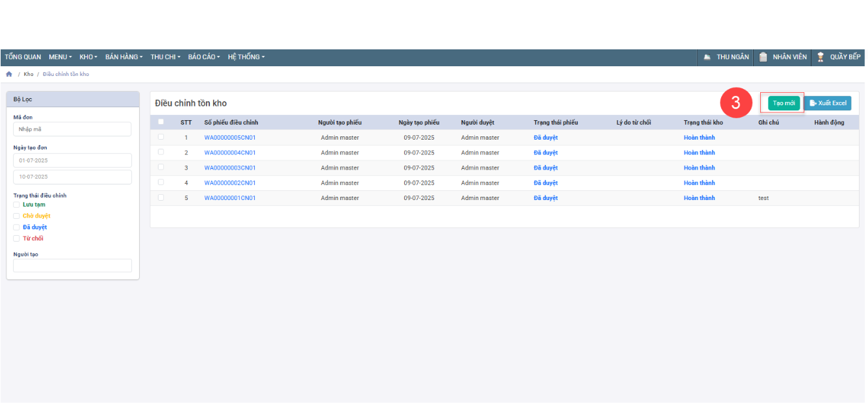Open Nhân Viên staff icon
This screenshot has height=404, width=868.
click(x=763, y=57)
